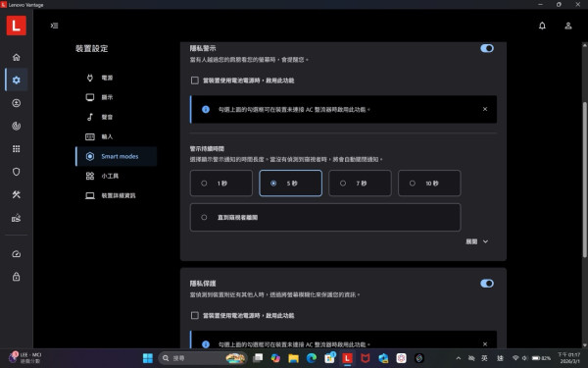The height and width of the screenshot is (368, 588).
Task: Open the System update download icon in the sidebar
Action: point(16,103)
